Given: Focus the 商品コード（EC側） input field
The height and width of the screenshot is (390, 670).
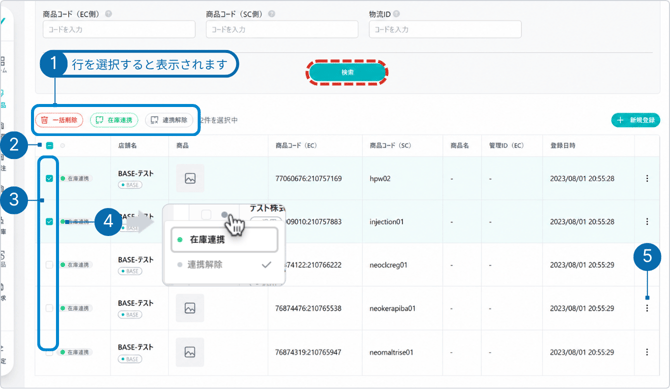Looking at the screenshot, I should (119, 29).
